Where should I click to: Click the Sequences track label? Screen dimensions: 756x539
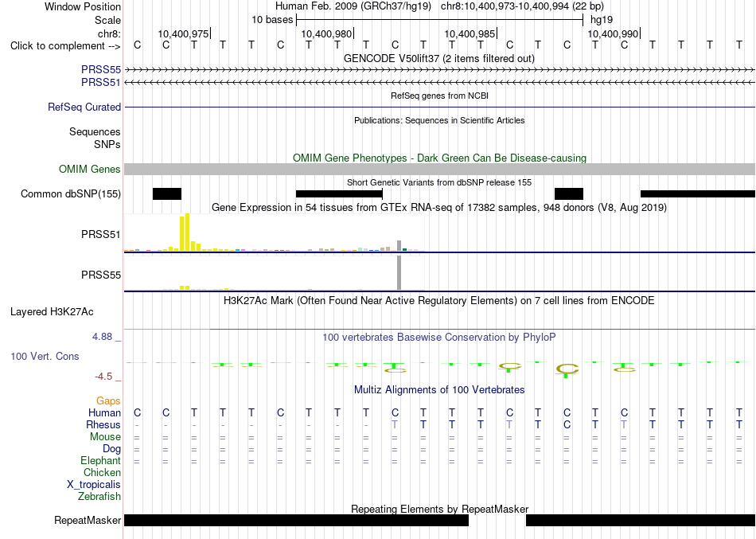(x=95, y=131)
